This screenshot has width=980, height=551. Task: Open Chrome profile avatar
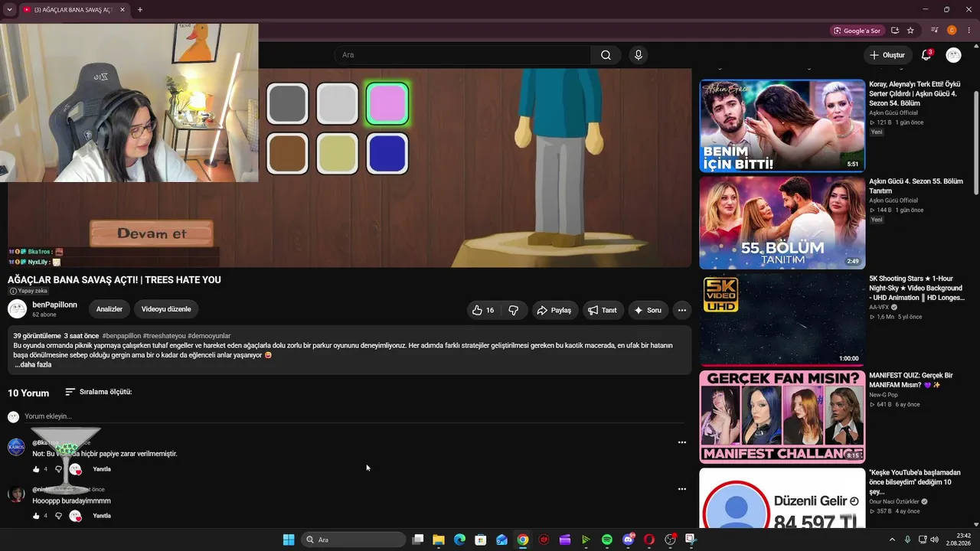pos(952,31)
